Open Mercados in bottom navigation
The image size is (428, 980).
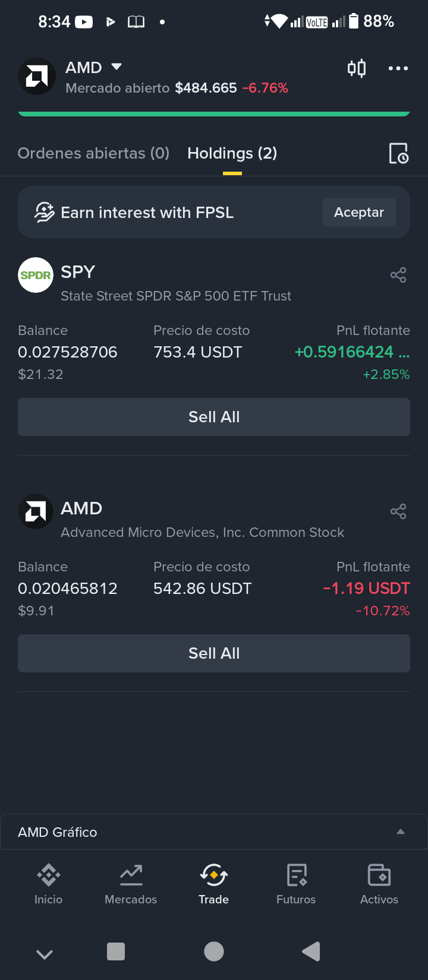131,884
